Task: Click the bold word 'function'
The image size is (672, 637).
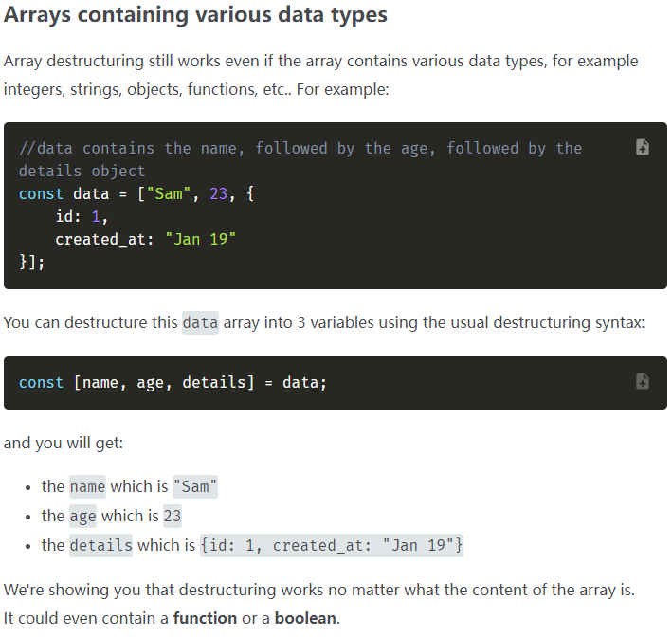Action: [205, 618]
